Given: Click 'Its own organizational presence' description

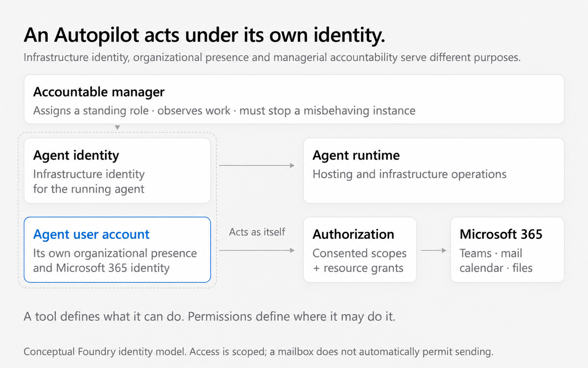Looking at the screenshot, I should tap(115, 261).
